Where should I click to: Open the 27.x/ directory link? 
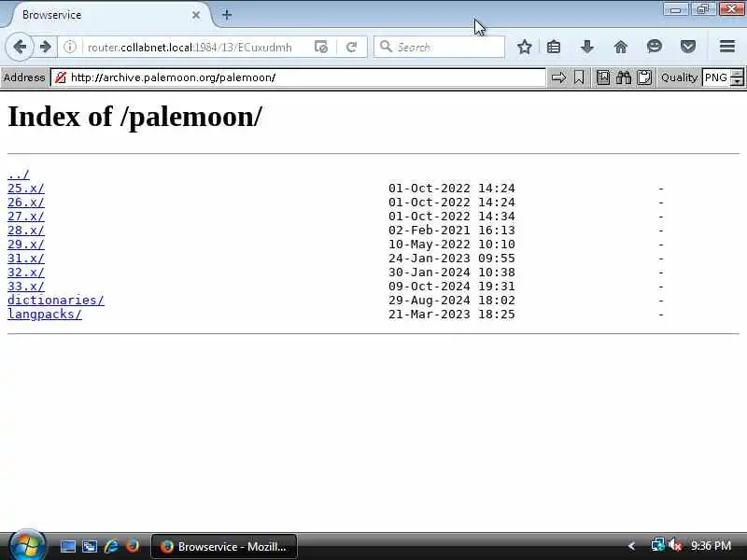pos(26,217)
